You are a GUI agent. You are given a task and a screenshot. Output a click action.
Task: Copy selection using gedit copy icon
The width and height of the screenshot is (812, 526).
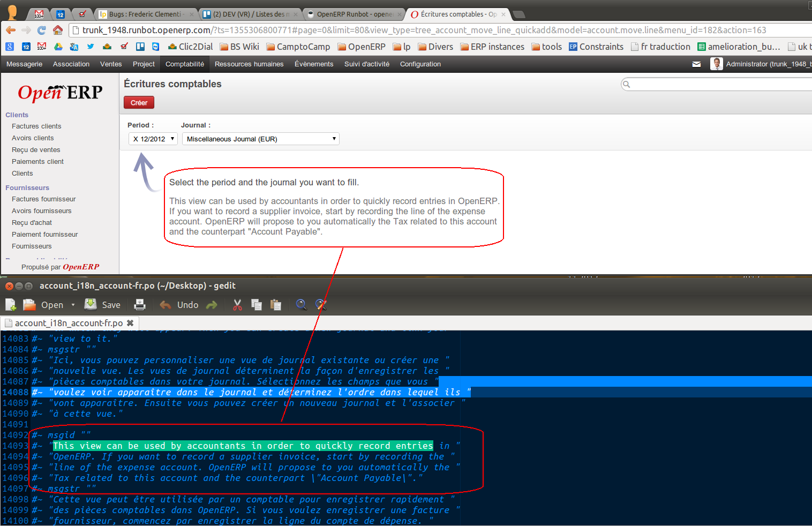pyautogui.click(x=257, y=305)
